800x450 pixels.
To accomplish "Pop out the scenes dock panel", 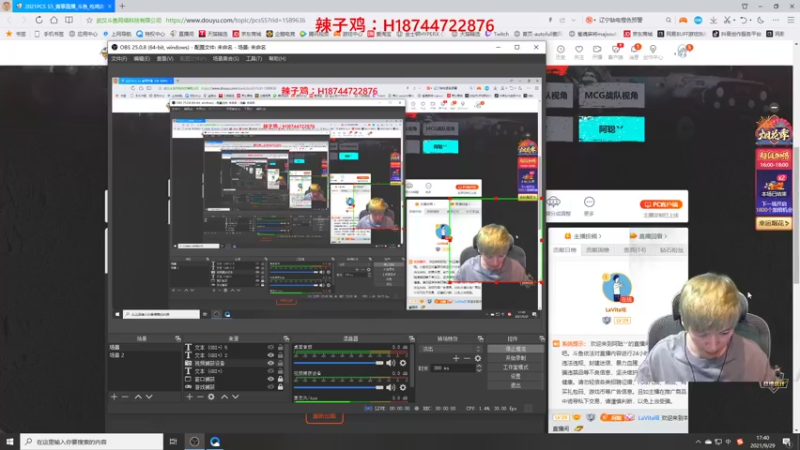I will point(178,338).
